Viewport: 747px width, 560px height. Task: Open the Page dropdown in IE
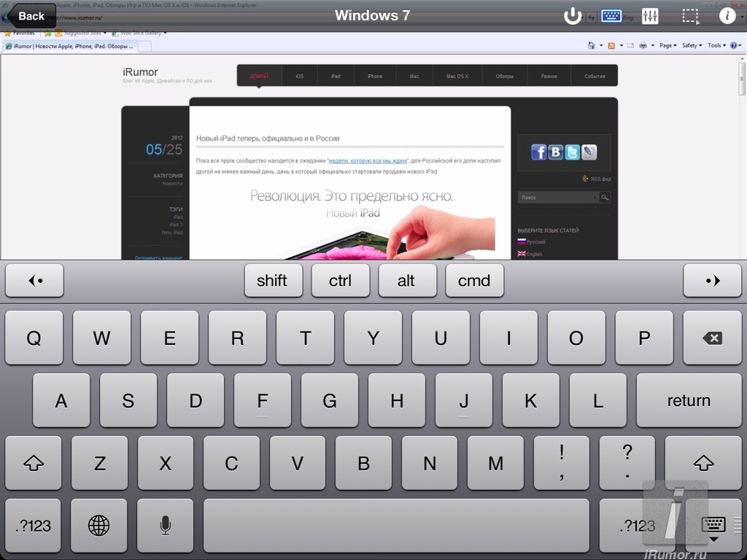668,46
